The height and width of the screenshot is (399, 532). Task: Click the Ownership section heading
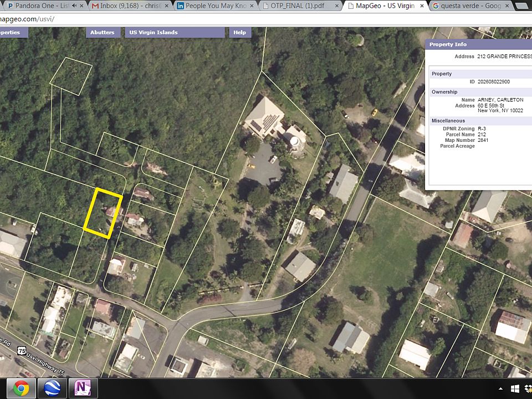[x=444, y=92]
